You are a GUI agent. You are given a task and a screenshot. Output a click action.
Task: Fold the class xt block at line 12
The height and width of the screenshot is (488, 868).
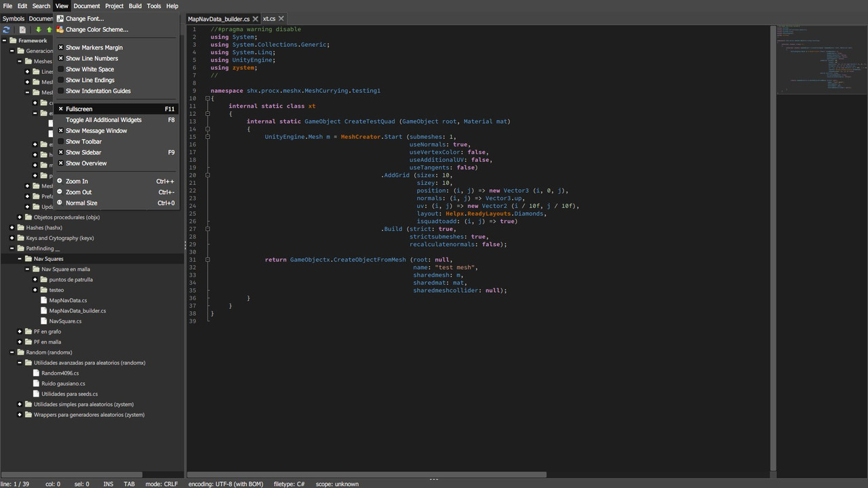point(208,114)
